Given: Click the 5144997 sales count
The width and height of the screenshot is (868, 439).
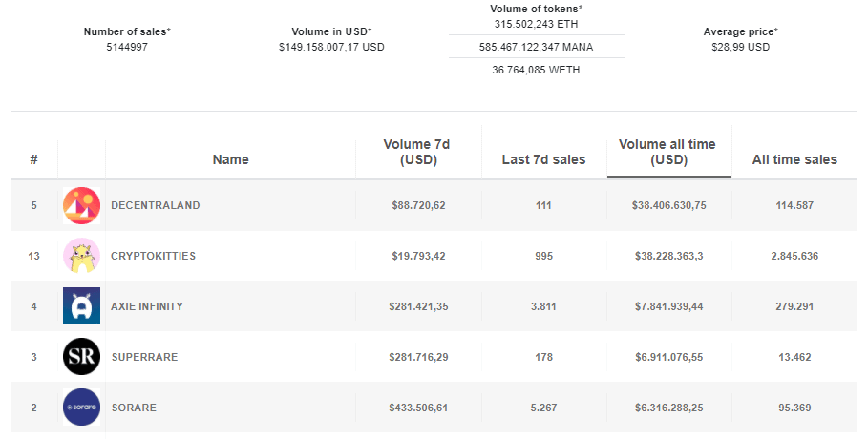Looking at the screenshot, I should click(127, 47).
